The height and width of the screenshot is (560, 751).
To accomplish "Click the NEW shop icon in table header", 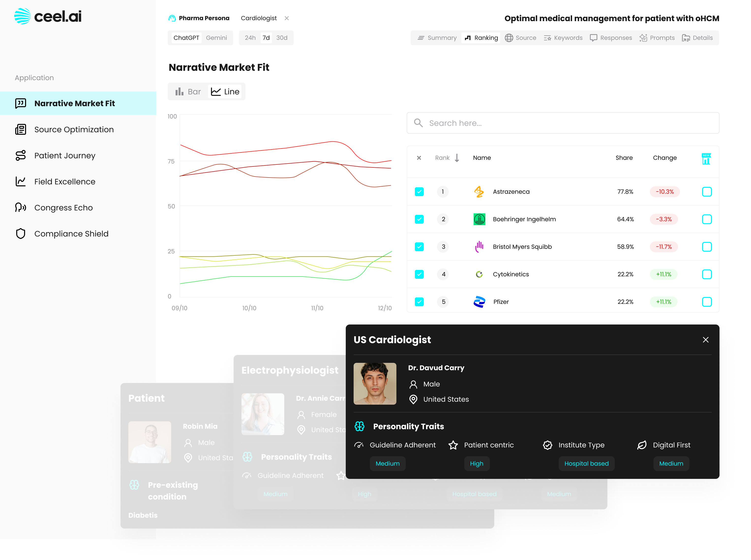I will pos(706,159).
